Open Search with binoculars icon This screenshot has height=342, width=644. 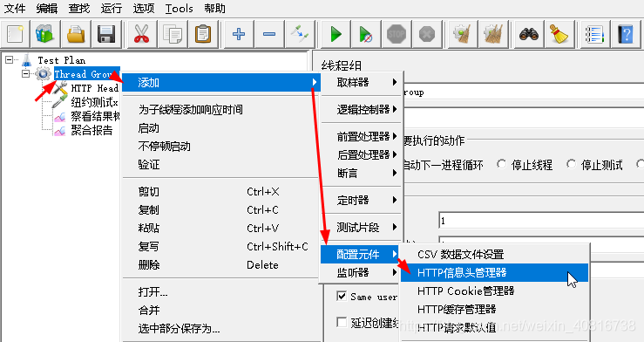[529, 34]
